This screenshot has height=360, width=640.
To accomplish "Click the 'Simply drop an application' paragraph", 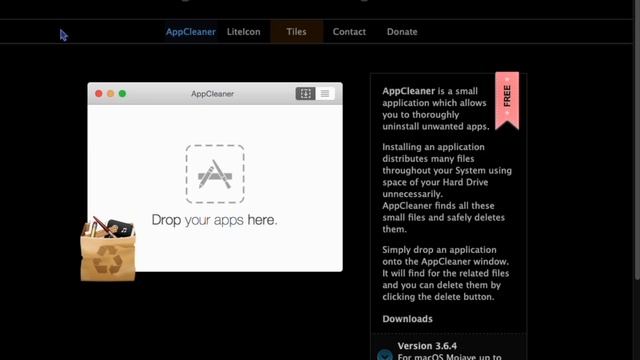I will point(446,273).
